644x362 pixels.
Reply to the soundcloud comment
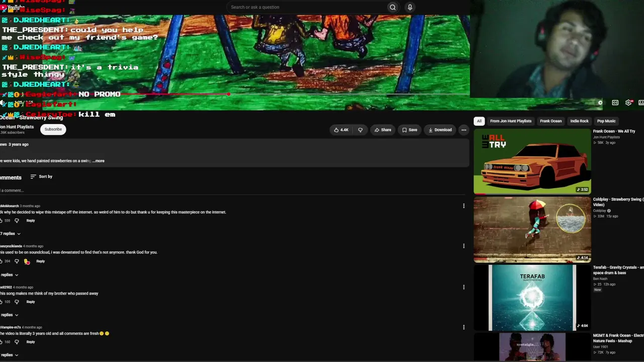pos(41,261)
